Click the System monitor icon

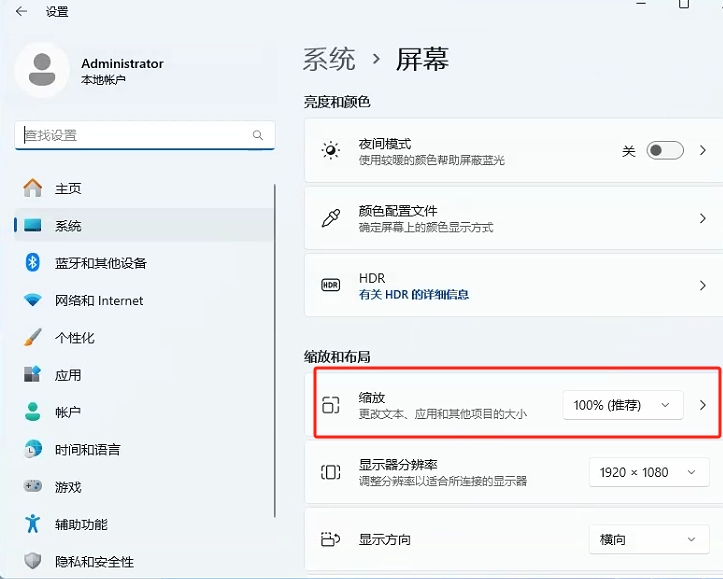coord(32,225)
